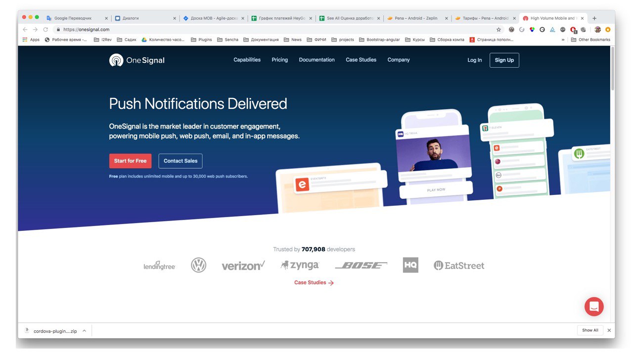Screen dimensions: 633x364
Task: Open the Садик bookmark folder
Action: click(x=127, y=40)
